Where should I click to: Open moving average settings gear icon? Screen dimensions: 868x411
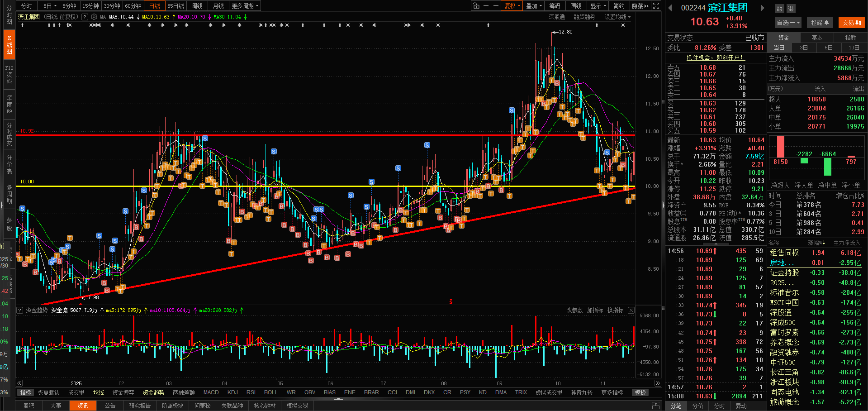click(x=94, y=17)
